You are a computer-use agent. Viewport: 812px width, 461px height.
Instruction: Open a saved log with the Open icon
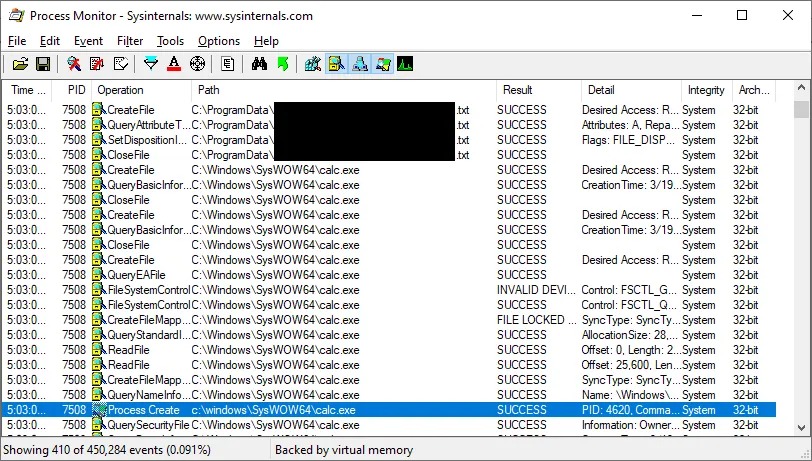[20, 64]
